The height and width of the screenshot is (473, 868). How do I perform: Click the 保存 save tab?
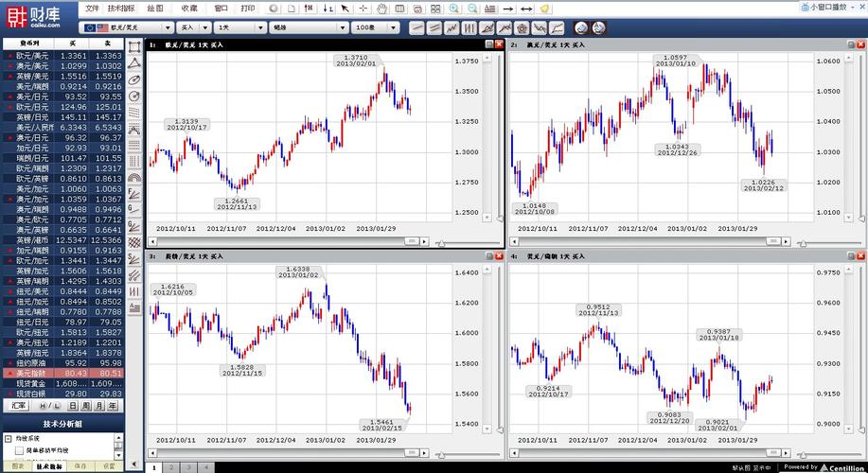pyautogui.click(x=80, y=466)
